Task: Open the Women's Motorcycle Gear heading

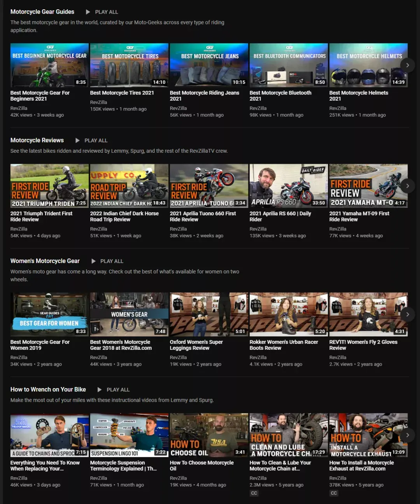Action: click(45, 261)
